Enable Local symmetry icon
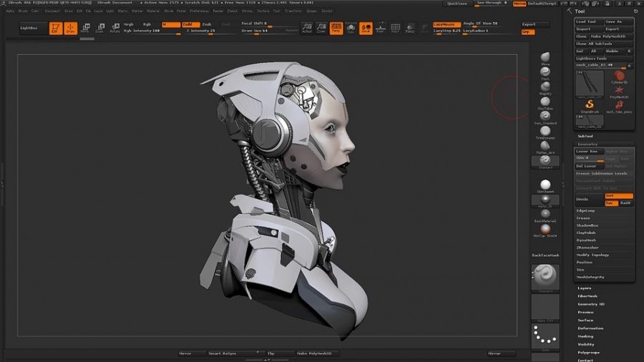Viewport: 644px width, 362px height. [366, 29]
